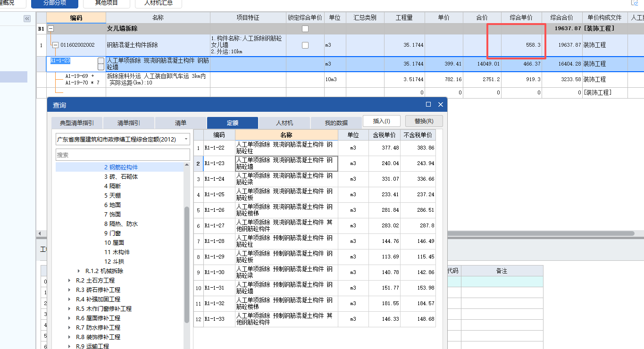This screenshot has width=644, height=349.
Task: Switch to the 清单指引 tab
Action: pos(129,123)
